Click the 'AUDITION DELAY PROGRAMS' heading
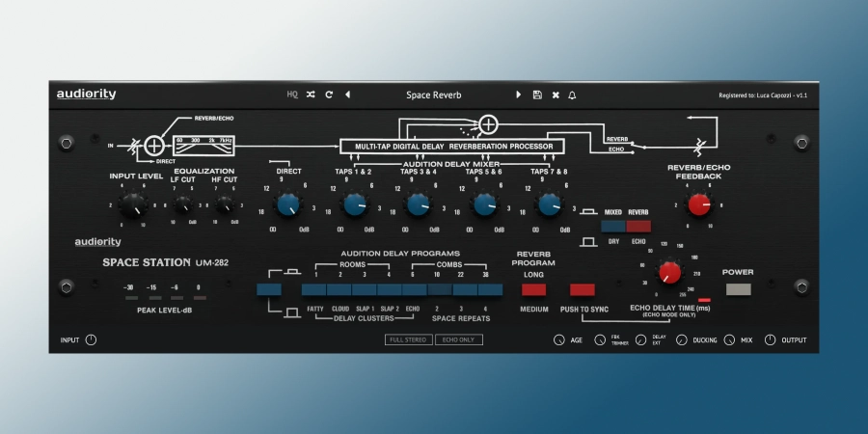This screenshot has height=434, width=868. (x=400, y=254)
